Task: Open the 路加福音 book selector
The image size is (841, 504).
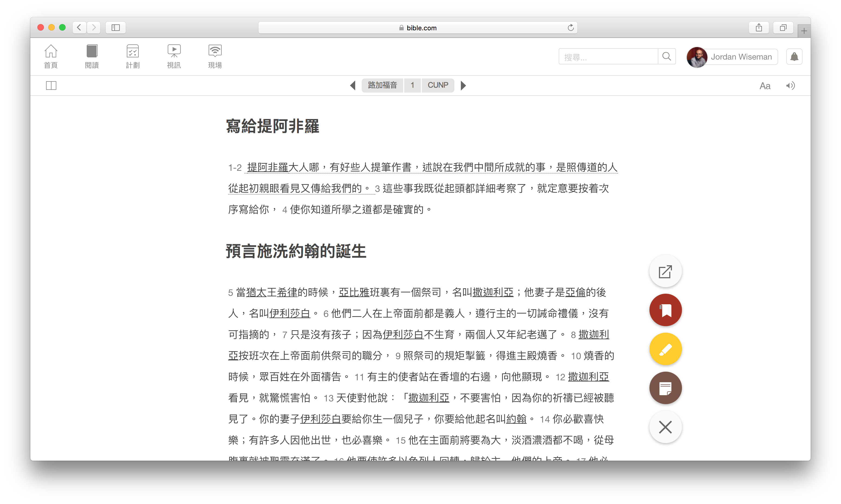Action: pyautogui.click(x=382, y=85)
